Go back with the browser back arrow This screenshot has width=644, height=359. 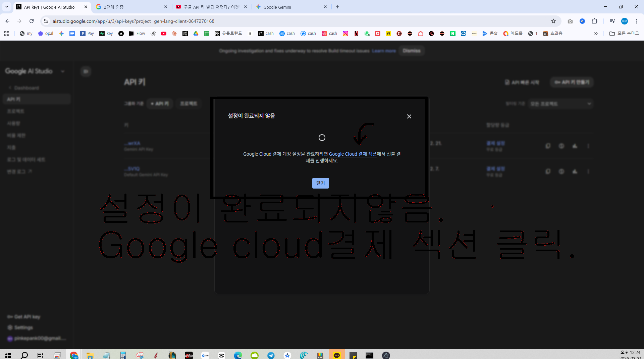7,21
